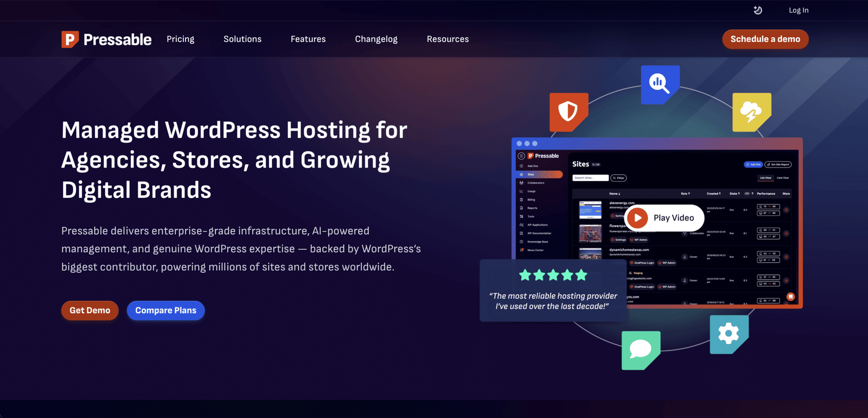Screen dimensions: 868x418
Task: Click the Pressable logo in the header
Action: (106, 39)
